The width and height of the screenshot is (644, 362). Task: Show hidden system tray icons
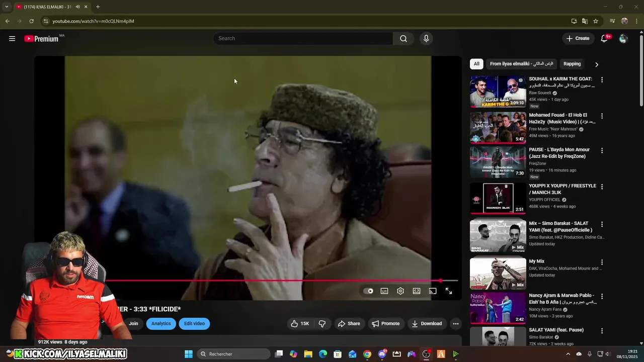(568, 354)
